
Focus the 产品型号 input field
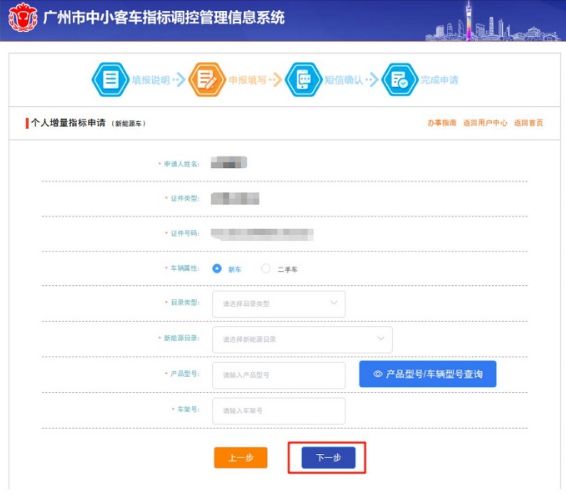[x=279, y=375]
